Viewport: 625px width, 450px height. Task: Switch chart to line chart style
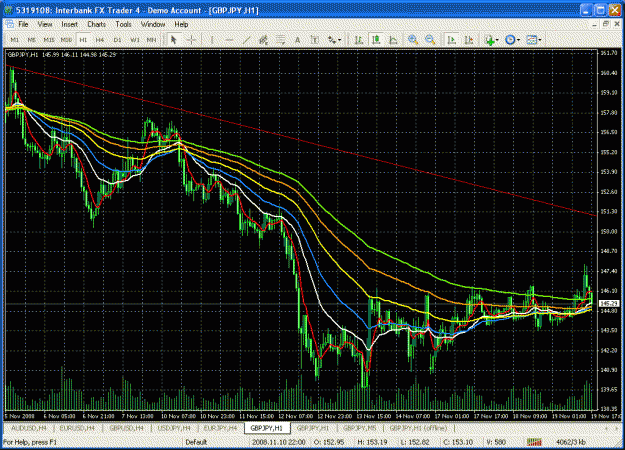click(x=393, y=40)
